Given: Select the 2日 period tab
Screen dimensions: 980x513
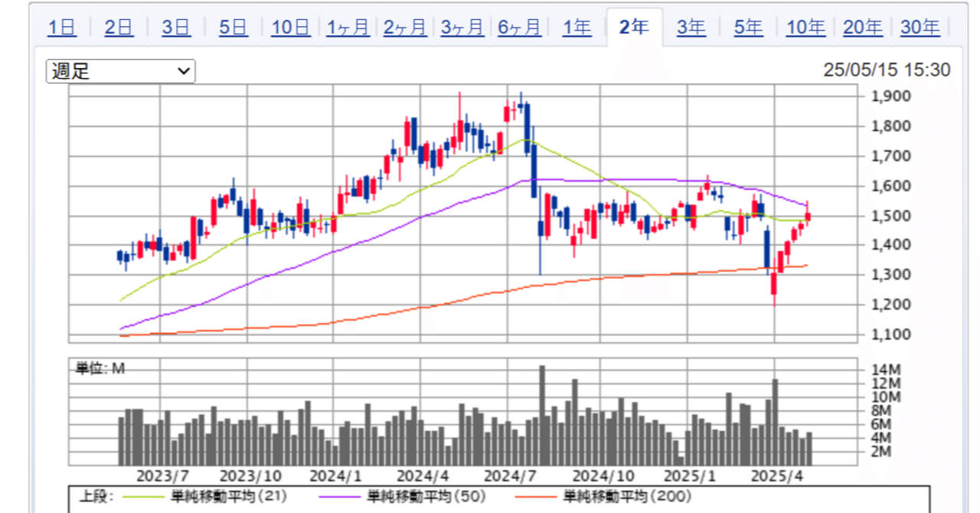Looking at the screenshot, I should point(119,28).
